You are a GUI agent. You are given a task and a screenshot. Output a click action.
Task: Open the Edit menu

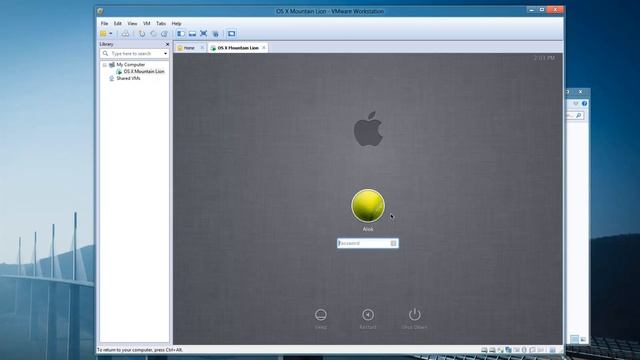[118, 24]
